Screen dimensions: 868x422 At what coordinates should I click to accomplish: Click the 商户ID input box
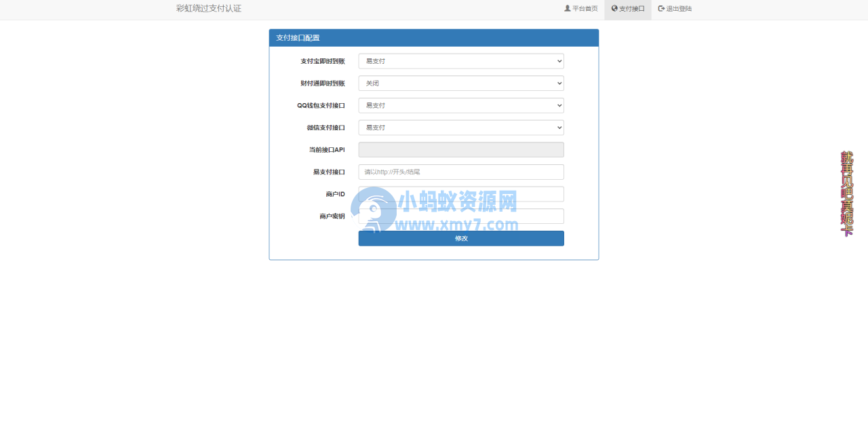point(461,194)
